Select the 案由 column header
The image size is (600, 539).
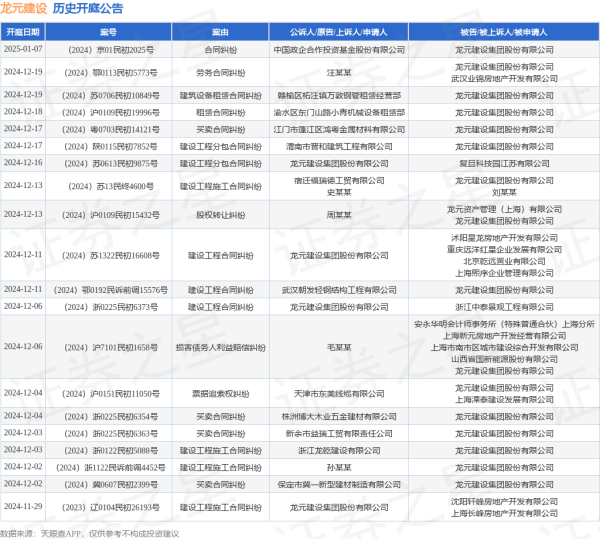[220, 32]
